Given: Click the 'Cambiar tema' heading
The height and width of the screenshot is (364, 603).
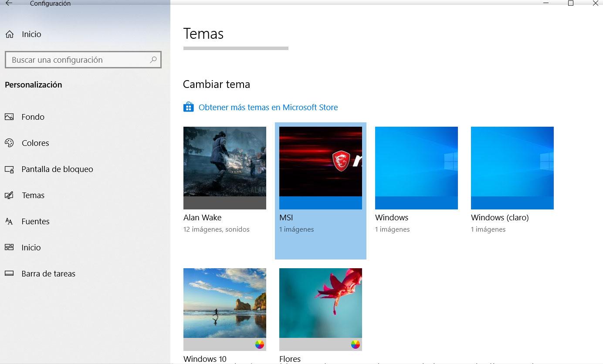Looking at the screenshot, I should 217,84.
